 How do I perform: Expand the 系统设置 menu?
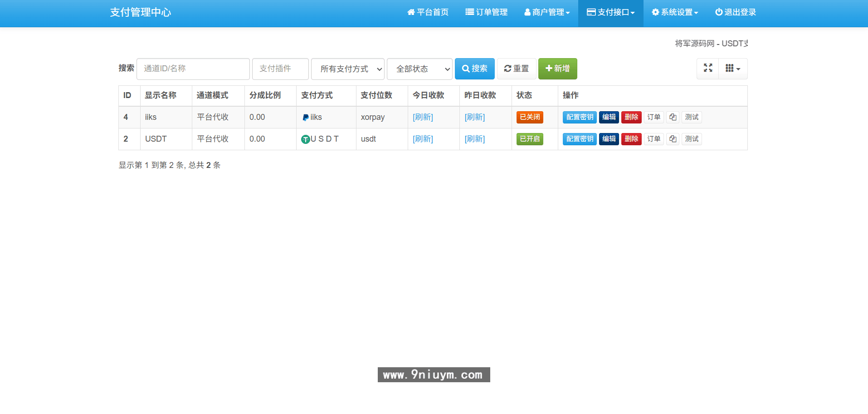[675, 12]
